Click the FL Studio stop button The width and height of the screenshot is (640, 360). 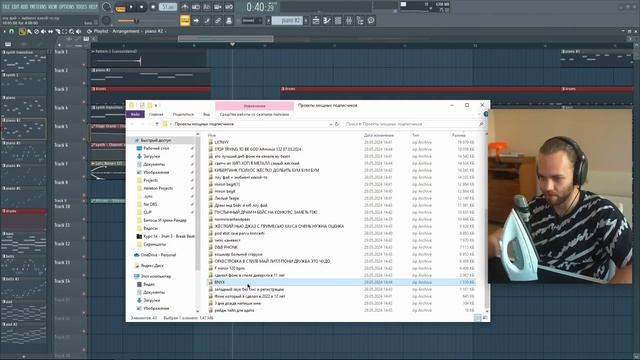click(x=142, y=7)
